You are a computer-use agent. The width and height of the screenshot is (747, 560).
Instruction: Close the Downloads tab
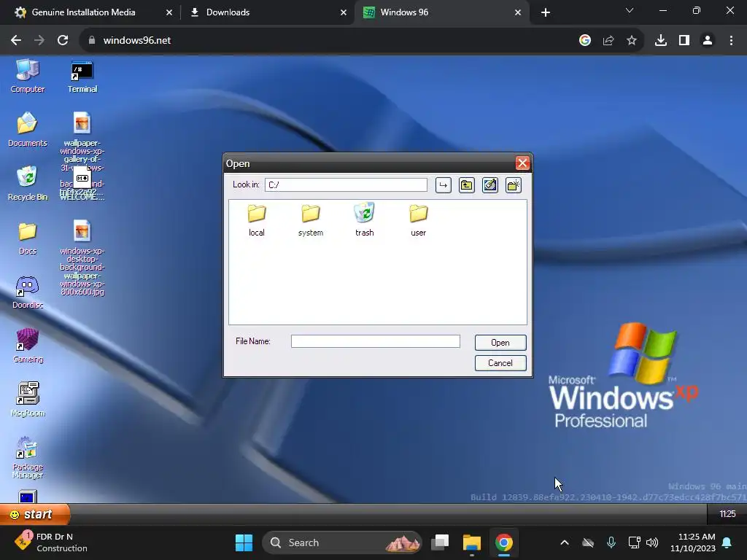pos(344,13)
